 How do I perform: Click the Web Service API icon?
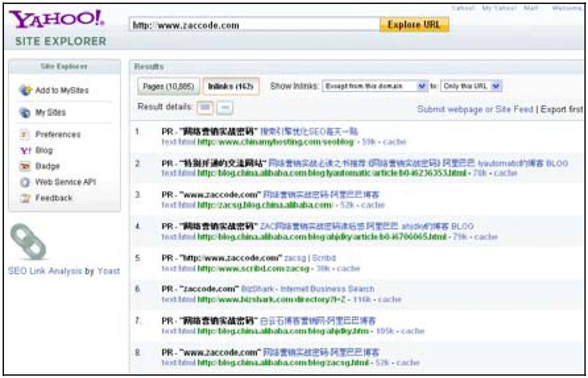click(25, 182)
